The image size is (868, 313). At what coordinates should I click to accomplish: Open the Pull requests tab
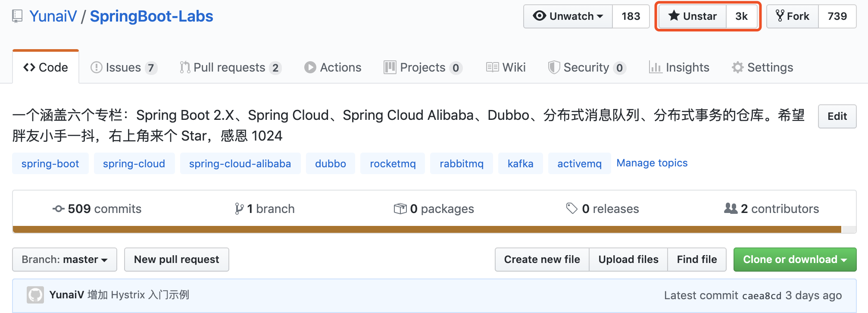pos(231,68)
